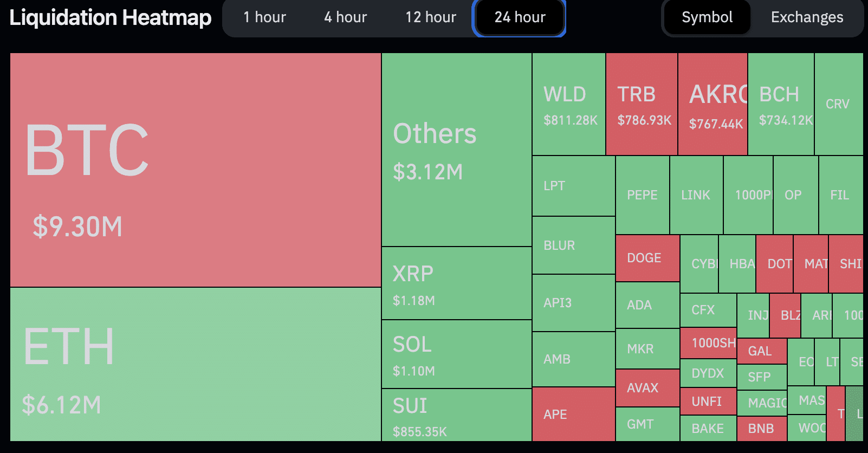Viewport: 868px width, 453px height.
Task: Open the SOL $1.10M block
Action: (456, 354)
